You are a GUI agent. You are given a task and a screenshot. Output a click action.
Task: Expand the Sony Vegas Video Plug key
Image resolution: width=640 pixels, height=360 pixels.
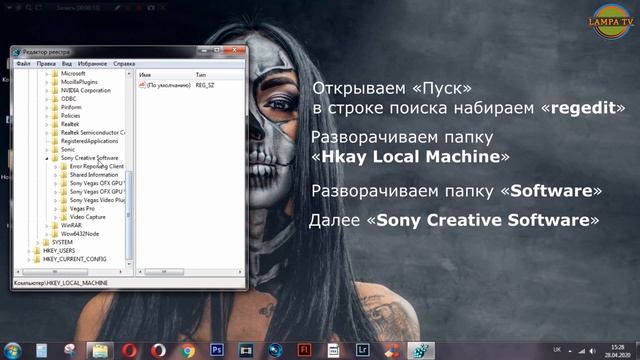[56, 200]
